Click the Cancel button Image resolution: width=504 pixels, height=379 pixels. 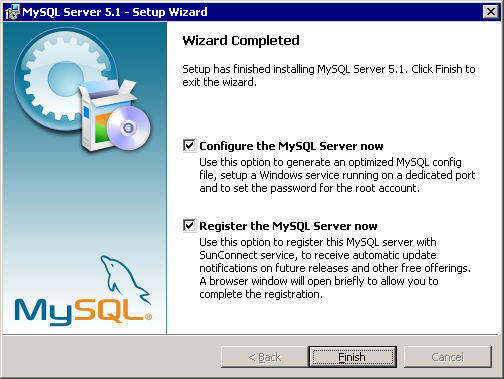(x=448, y=357)
